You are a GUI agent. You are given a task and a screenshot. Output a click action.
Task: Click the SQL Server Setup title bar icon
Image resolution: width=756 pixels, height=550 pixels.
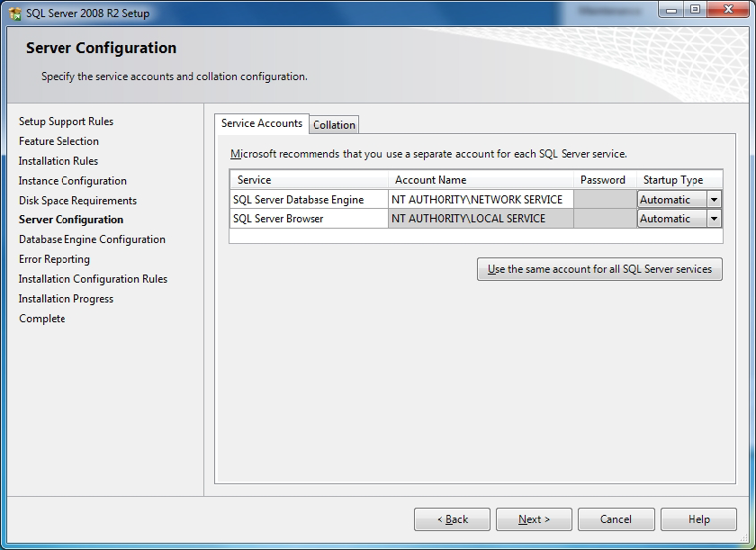coord(15,14)
